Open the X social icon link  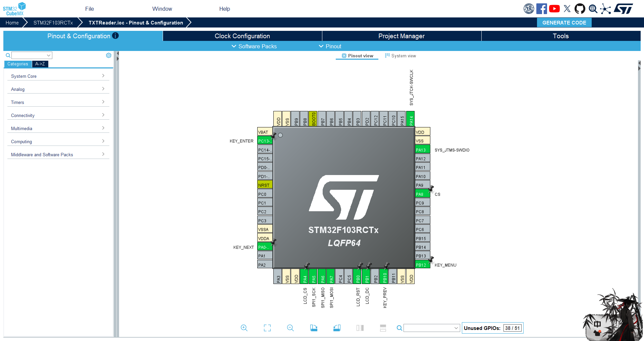[567, 9]
